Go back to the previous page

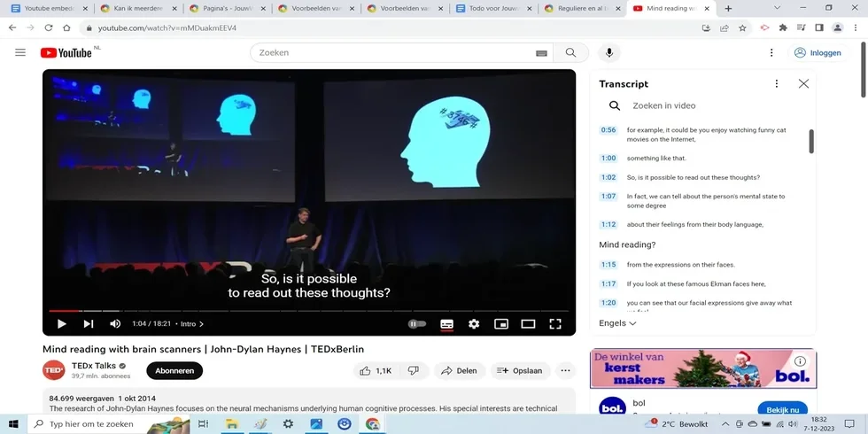tap(12, 27)
